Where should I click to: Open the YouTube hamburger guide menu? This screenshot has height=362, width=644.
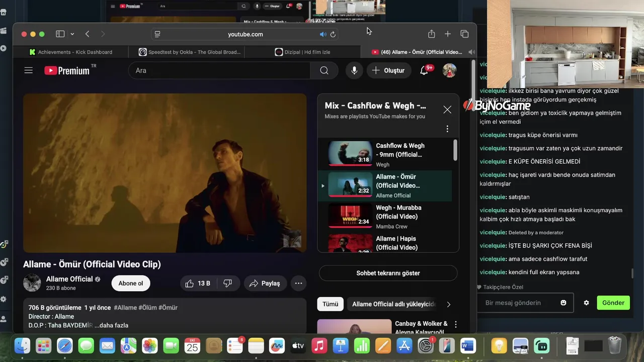click(29, 70)
